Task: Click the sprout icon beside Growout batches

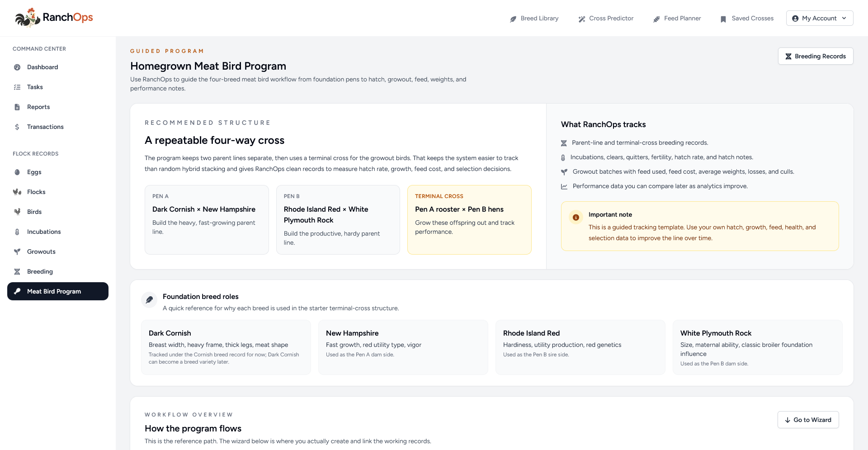Action: click(564, 172)
